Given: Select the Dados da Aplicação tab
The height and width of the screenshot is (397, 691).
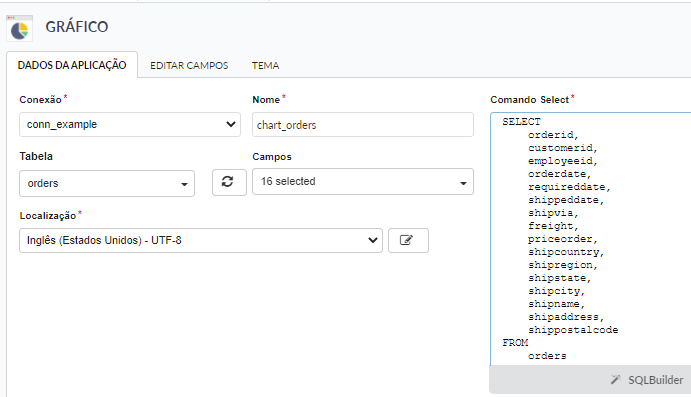Looking at the screenshot, I should 72,65.
